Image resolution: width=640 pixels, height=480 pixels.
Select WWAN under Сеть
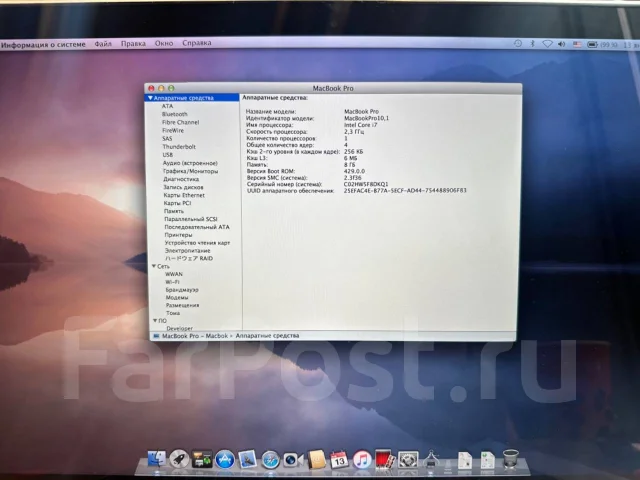coord(174,274)
